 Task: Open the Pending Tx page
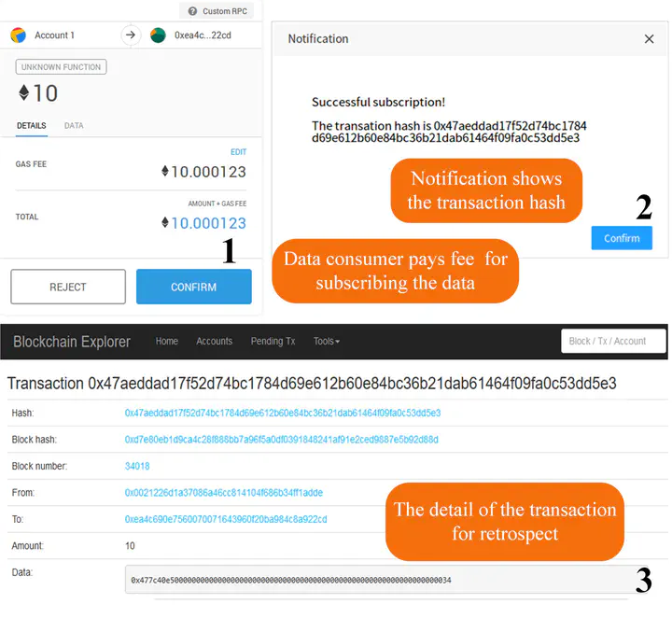click(273, 342)
